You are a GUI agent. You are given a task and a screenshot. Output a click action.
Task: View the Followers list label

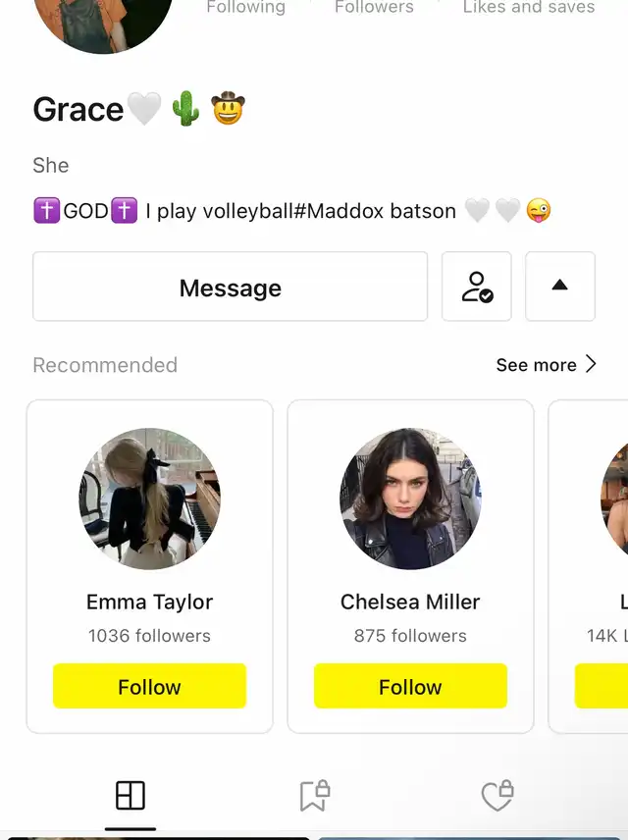(374, 7)
